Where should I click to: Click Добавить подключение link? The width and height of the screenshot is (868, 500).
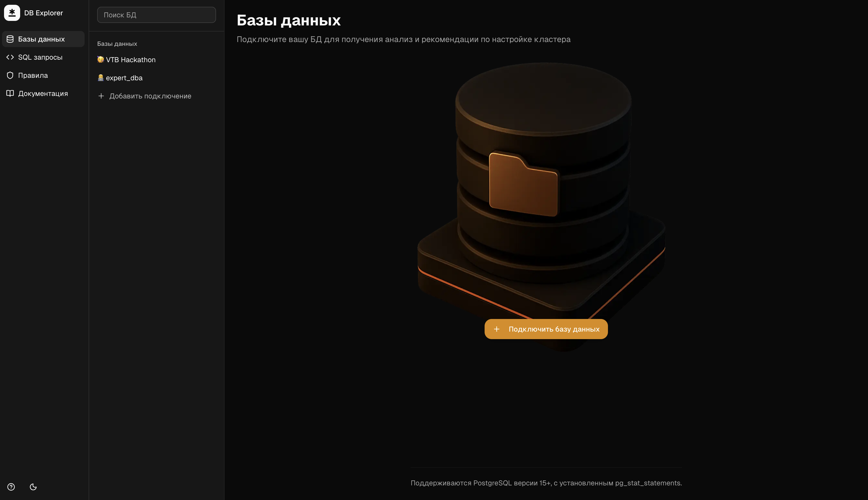click(150, 96)
